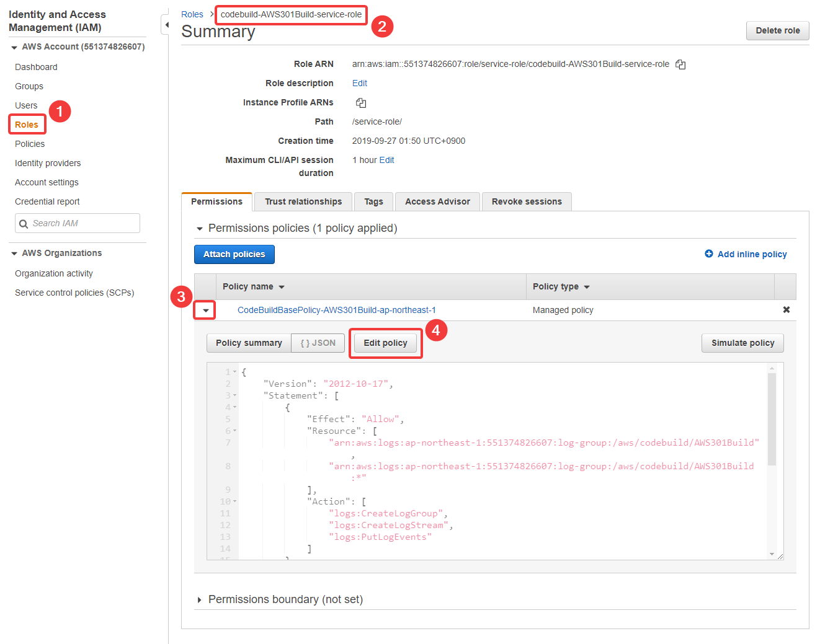Image resolution: width=820 pixels, height=644 pixels.
Task: Click scrollbar down arrow in JSON viewer
Action: coord(772,554)
